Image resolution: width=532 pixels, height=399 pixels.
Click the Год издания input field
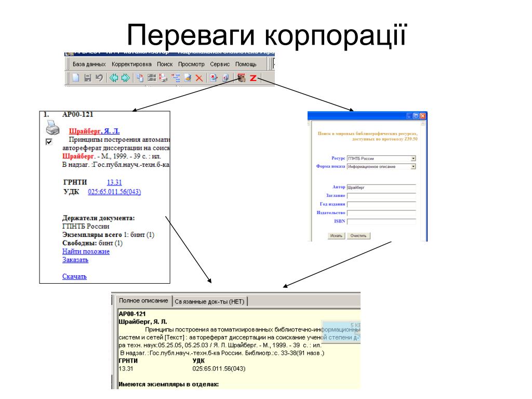381,204
